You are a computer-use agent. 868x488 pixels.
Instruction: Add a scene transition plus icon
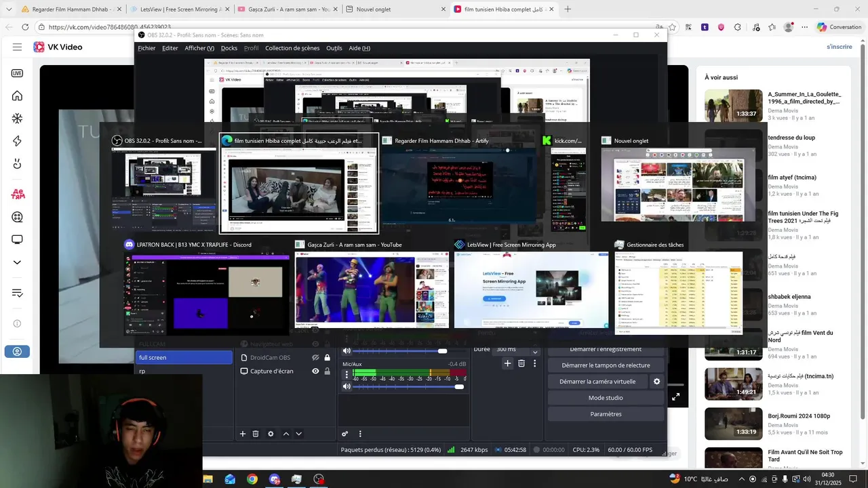[507, 363]
